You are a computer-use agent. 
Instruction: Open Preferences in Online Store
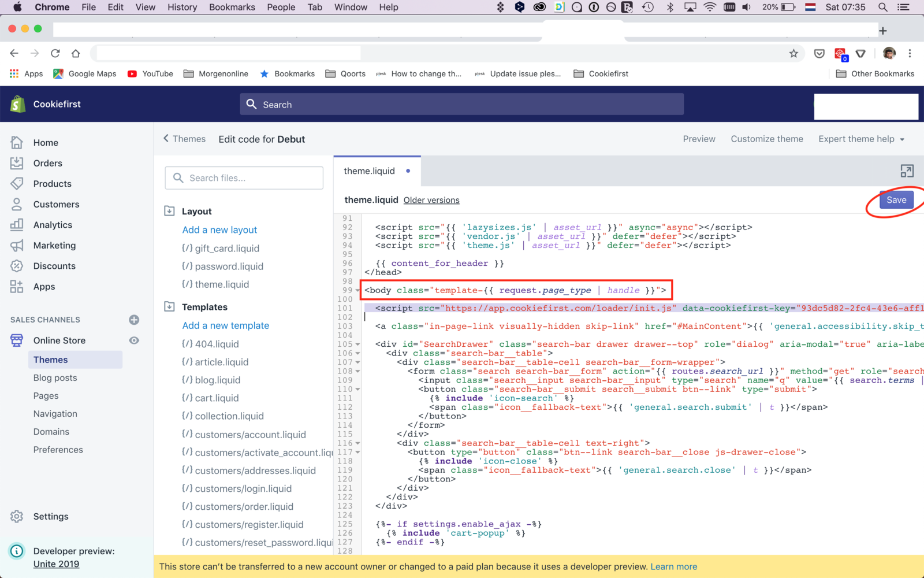58,450
